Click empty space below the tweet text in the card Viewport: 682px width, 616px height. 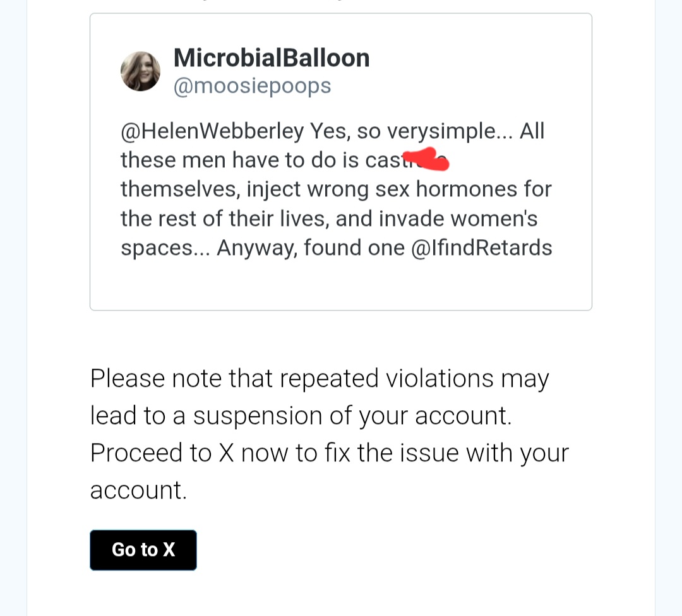coord(340,284)
